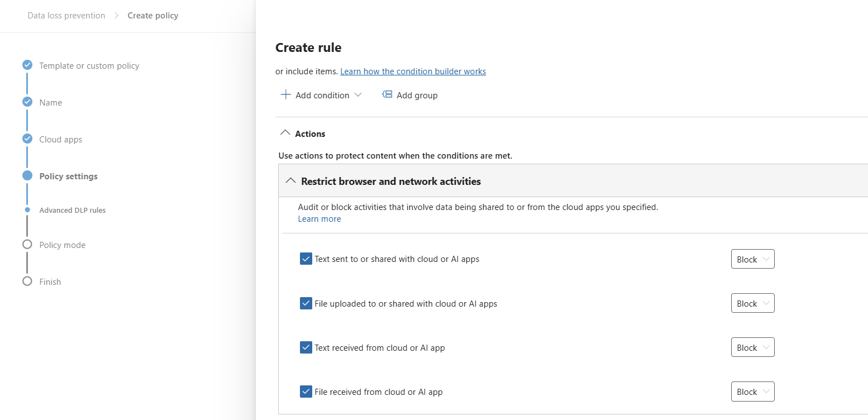
Task: Click the Create policy breadcrumb
Action: coord(153,16)
